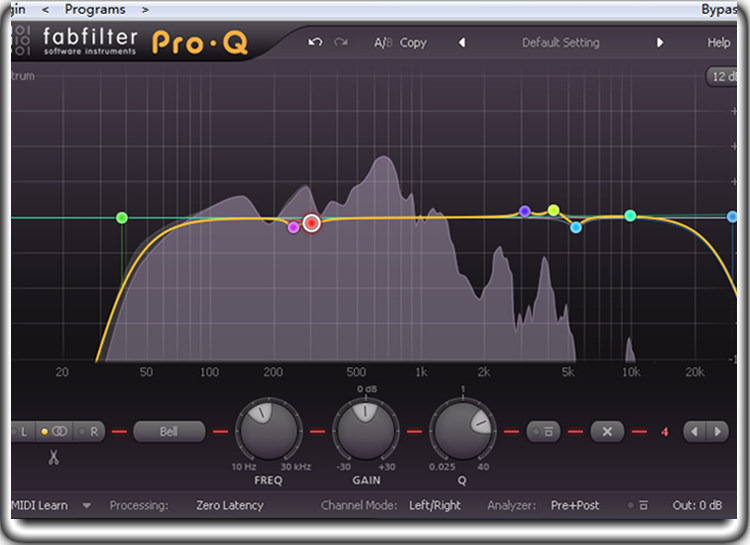Click the Out: 0 dB output level
The height and width of the screenshot is (545, 750).
697,505
